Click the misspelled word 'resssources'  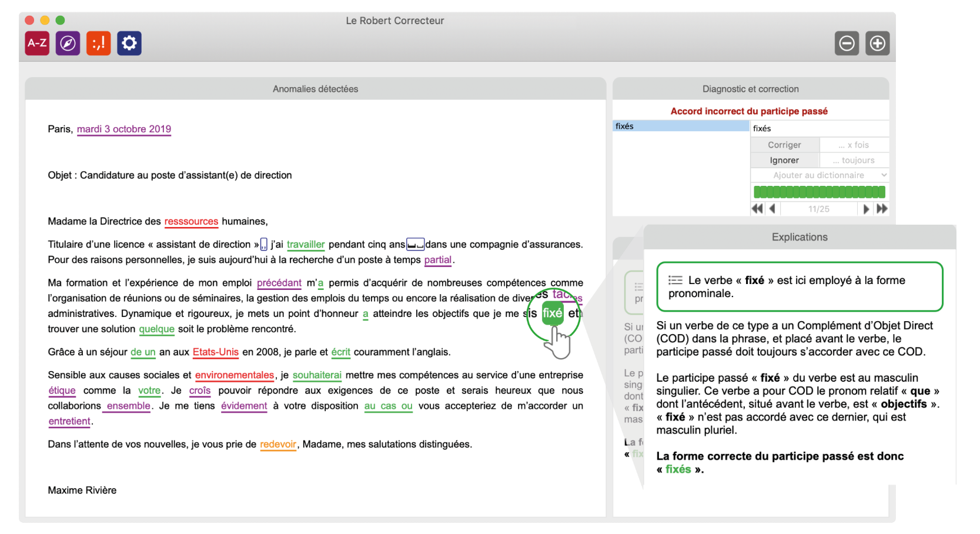[191, 222]
